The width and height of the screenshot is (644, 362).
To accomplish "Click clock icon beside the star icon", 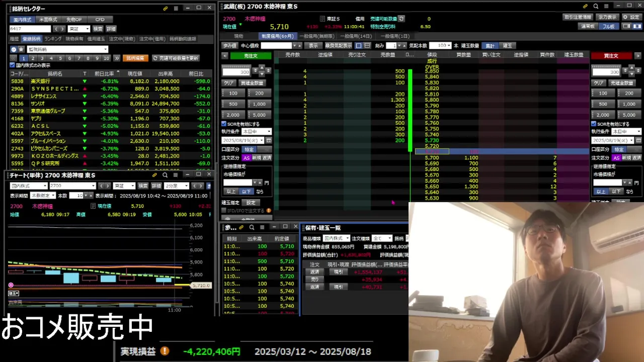I will 14,49.
